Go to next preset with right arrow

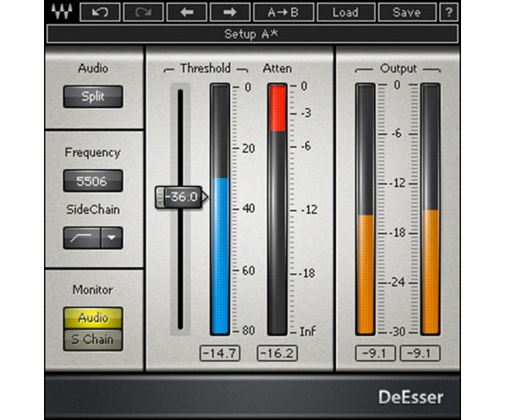(x=230, y=12)
